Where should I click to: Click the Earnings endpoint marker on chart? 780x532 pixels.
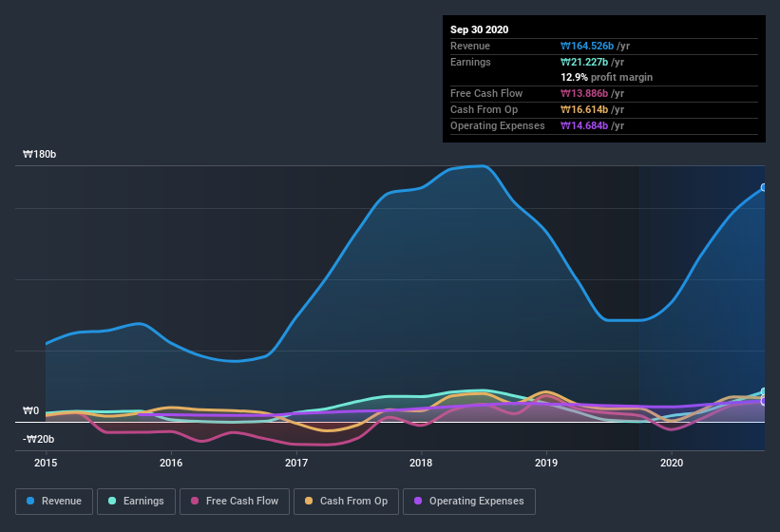pos(764,392)
